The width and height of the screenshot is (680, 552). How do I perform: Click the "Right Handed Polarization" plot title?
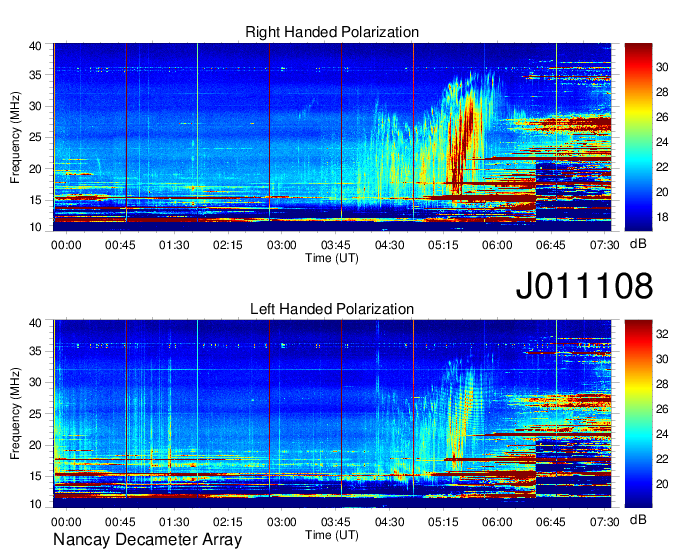tap(332, 32)
